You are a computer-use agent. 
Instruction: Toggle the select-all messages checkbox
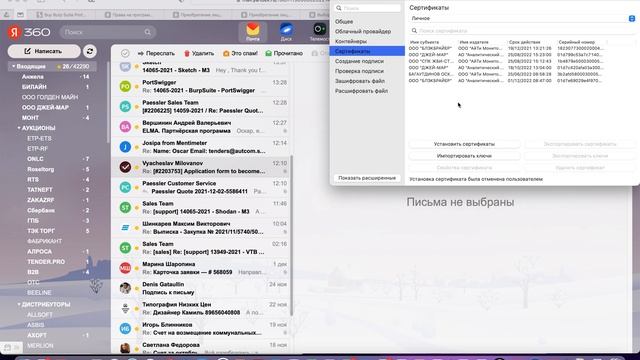click(125, 53)
